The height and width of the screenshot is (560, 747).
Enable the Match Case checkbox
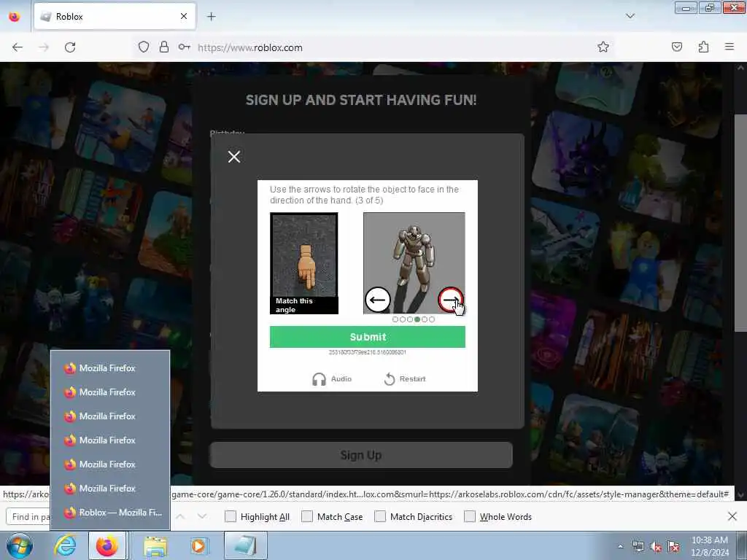coord(307,517)
